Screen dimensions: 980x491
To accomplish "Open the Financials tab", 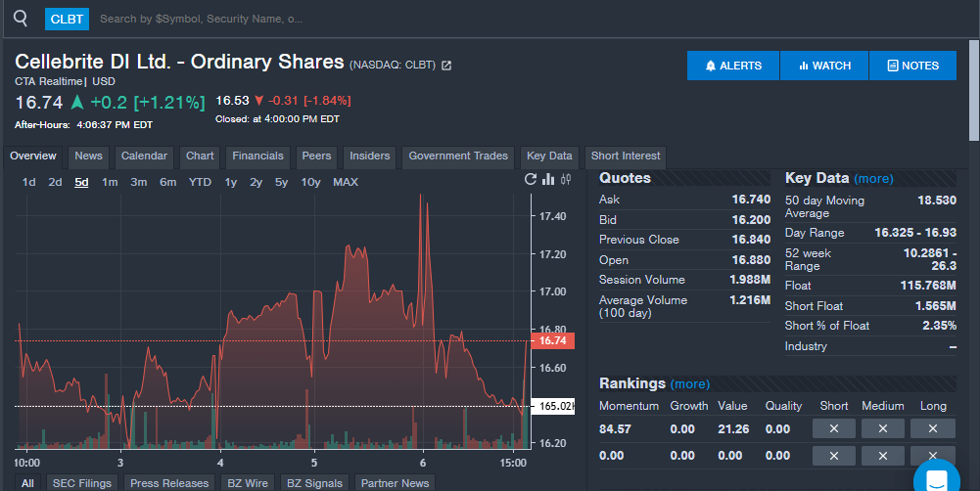I will [x=257, y=156].
